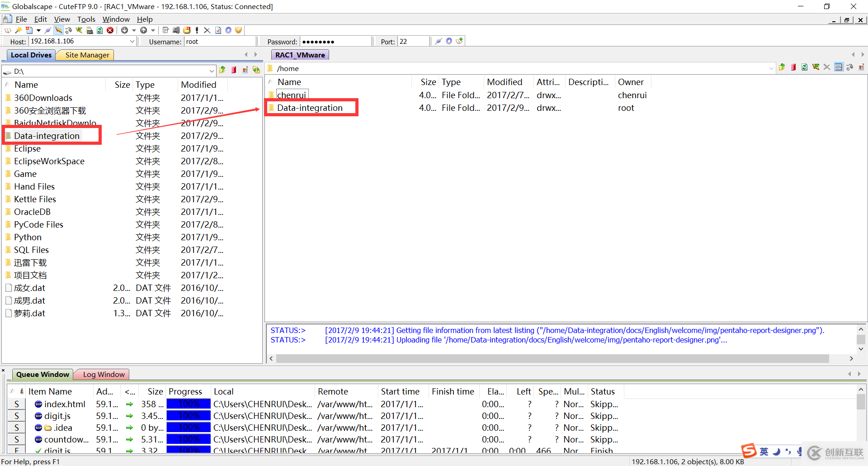
Task: Select the remote Data-integration folder
Action: click(x=310, y=108)
